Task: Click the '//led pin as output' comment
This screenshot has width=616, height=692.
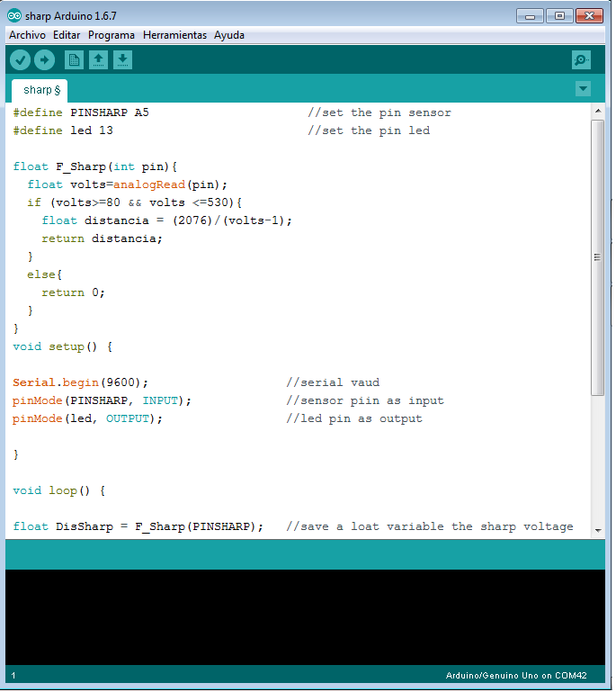Action: pyautogui.click(x=354, y=418)
